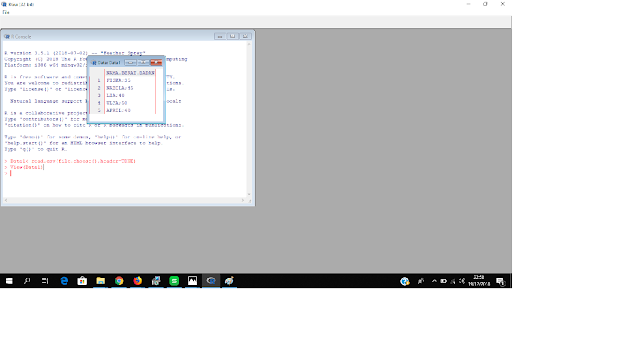Open File Explorer from the taskbar
Screen dimensions: 640x360
(100, 281)
